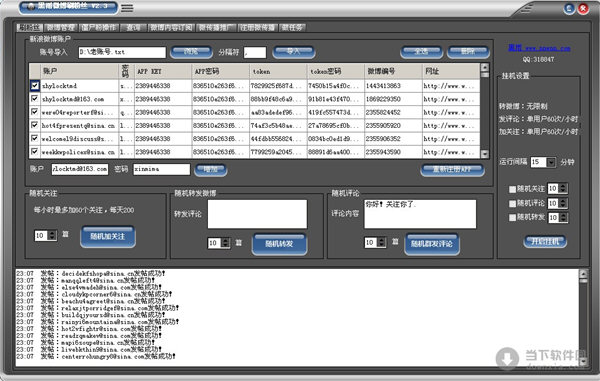Click the 浏览 browse button
This screenshot has height=381, width=600.
[191, 52]
